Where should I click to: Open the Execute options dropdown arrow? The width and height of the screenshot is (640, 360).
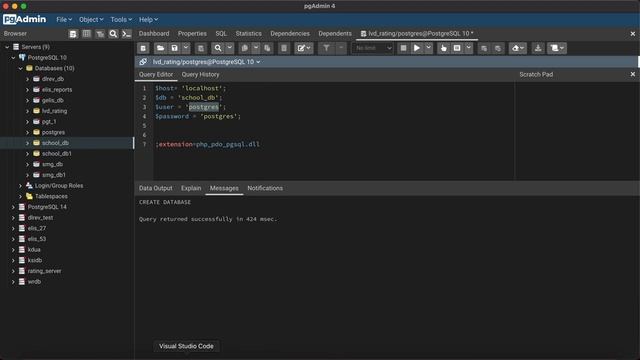pyautogui.click(x=428, y=48)
